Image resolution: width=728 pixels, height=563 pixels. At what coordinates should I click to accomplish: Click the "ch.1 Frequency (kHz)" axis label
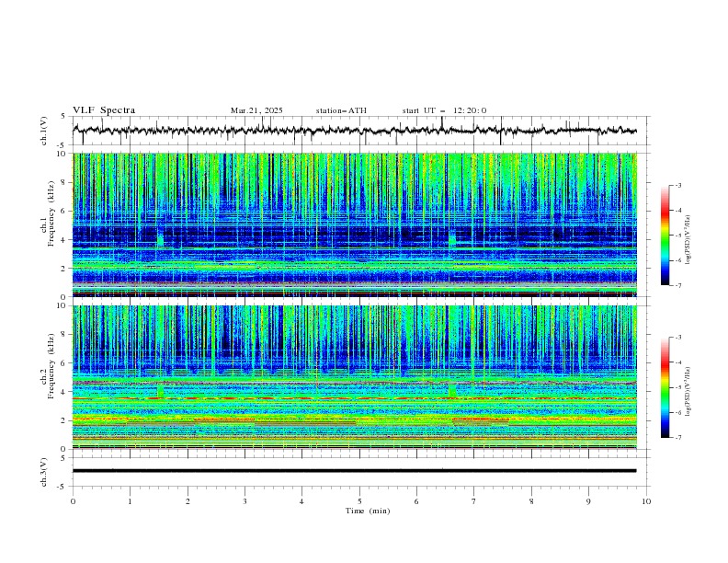(48, 213)
